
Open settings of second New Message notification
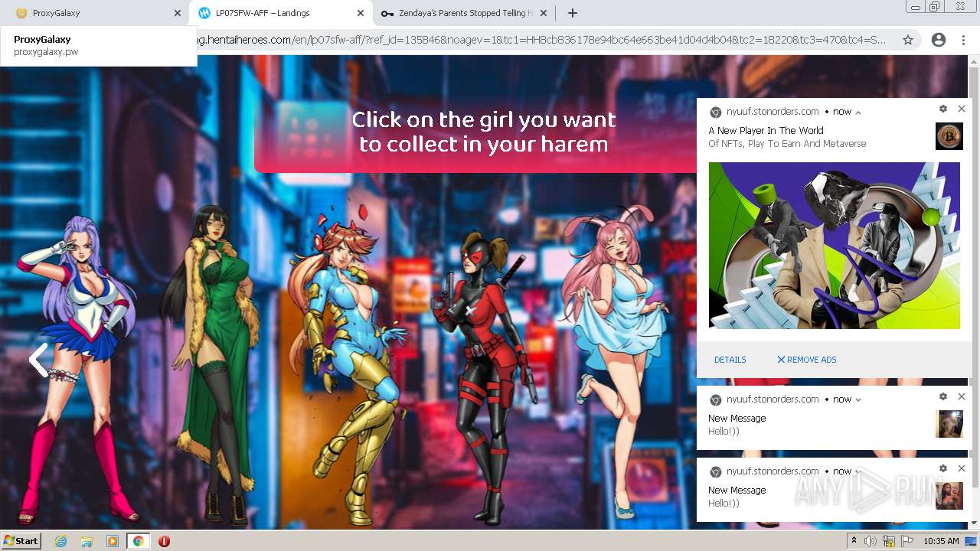pos(943,468)
